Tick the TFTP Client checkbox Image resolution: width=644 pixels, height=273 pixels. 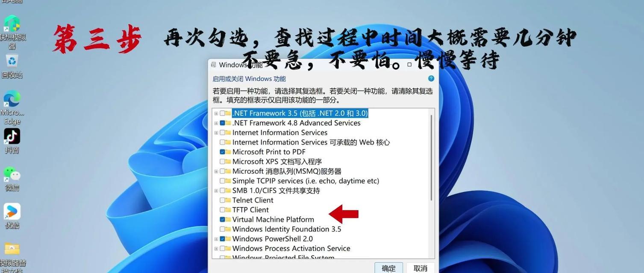[x=223, y=210]
